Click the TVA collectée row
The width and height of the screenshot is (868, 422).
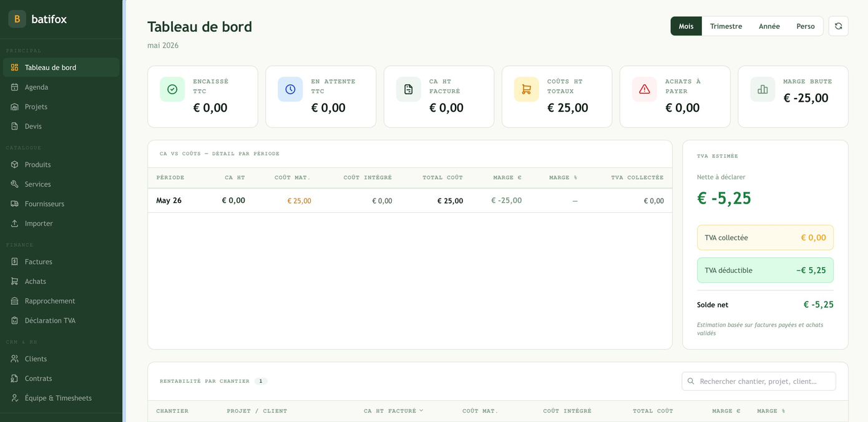(765, 238)
